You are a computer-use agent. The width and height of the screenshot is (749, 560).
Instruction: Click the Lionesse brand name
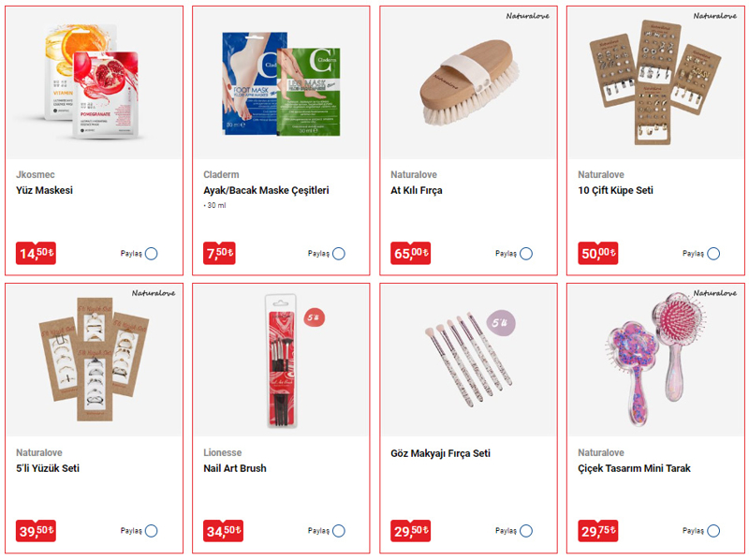coord(222,452)
